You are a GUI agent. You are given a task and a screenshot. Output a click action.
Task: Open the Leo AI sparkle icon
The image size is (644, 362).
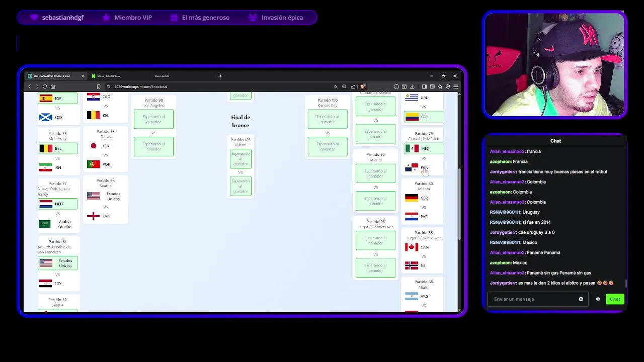click(440, 86)
